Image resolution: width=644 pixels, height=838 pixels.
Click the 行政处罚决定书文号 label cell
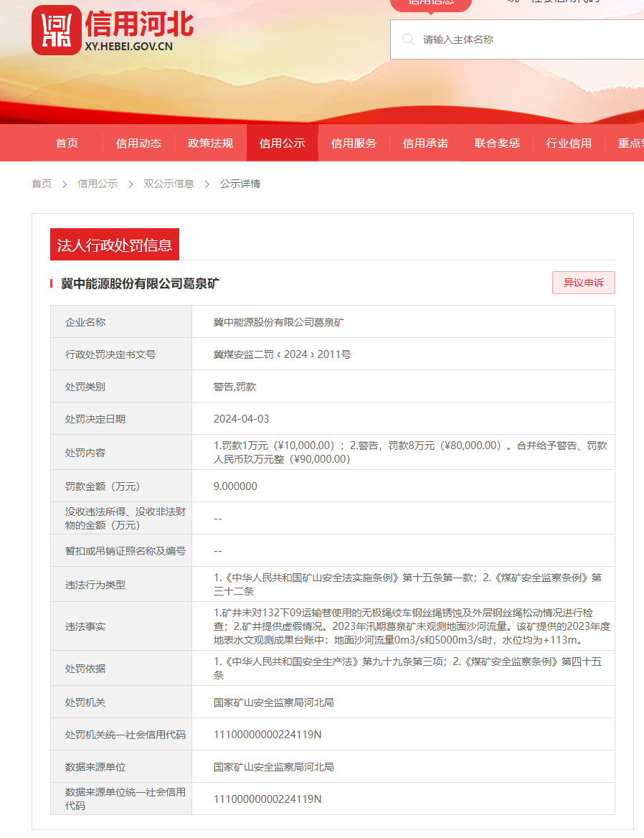click(121, 354)
